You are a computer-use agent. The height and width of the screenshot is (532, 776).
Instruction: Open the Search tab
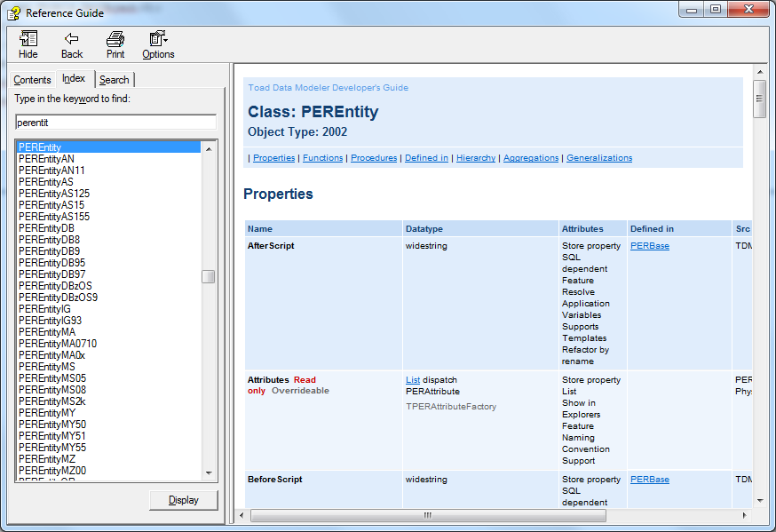click(x=115, y=80)
